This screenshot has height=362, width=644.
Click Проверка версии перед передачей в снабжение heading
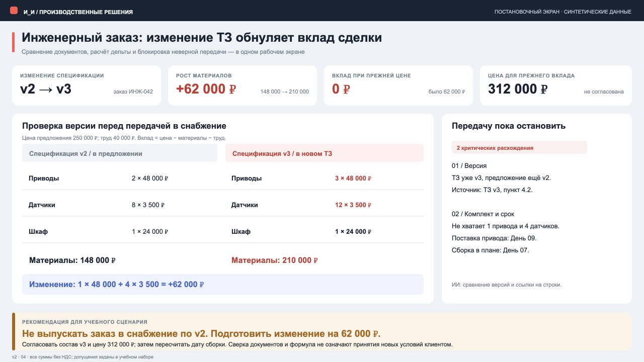coord(124,126)
